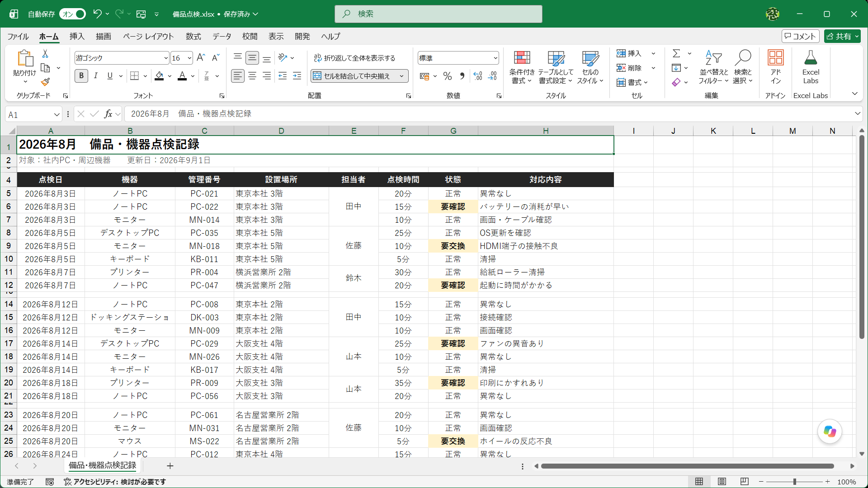The image size is (868, 488).
Task: Toggle align left
Action: (238, 76)
